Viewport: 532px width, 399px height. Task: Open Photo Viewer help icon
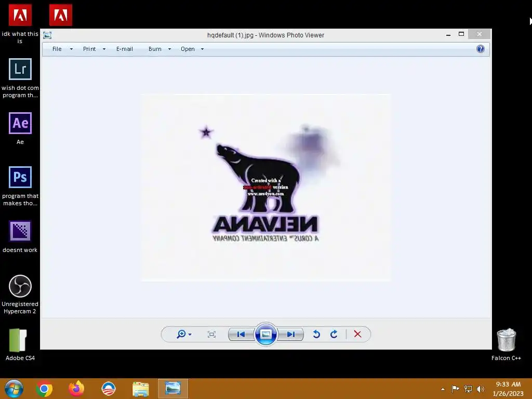(481, 49)
